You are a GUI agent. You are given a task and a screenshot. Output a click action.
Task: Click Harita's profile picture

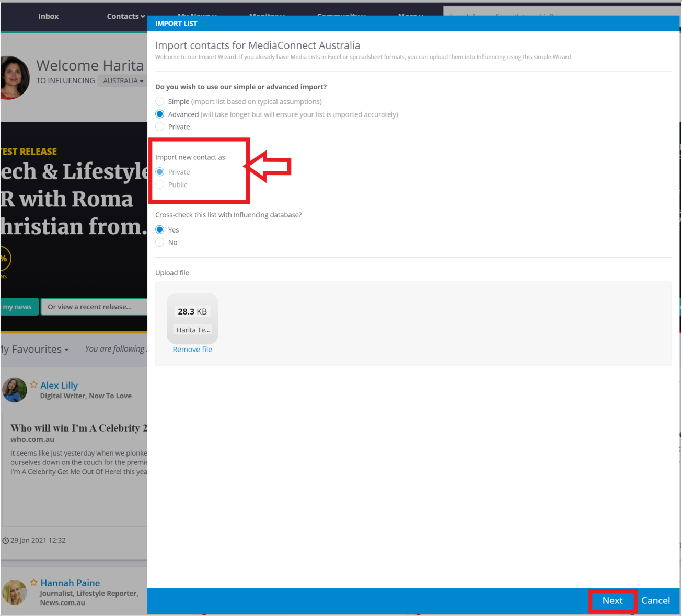(15, 78)
